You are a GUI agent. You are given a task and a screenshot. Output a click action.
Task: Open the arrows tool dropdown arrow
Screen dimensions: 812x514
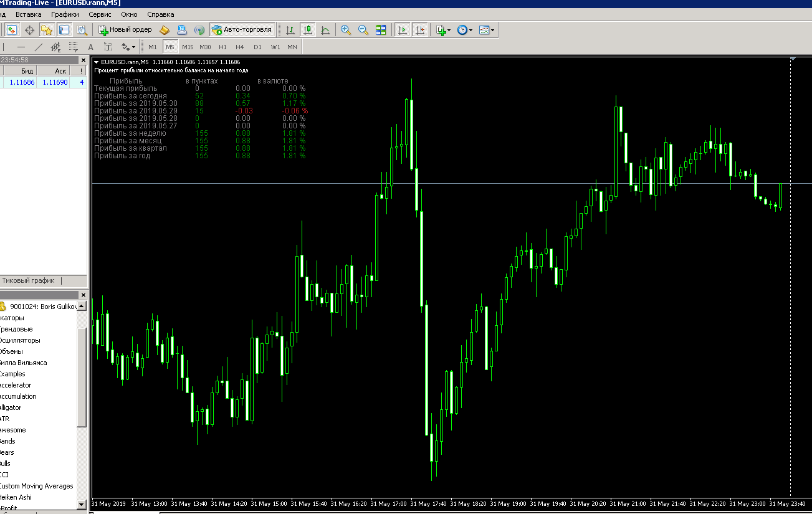click(x=133, y=47)
